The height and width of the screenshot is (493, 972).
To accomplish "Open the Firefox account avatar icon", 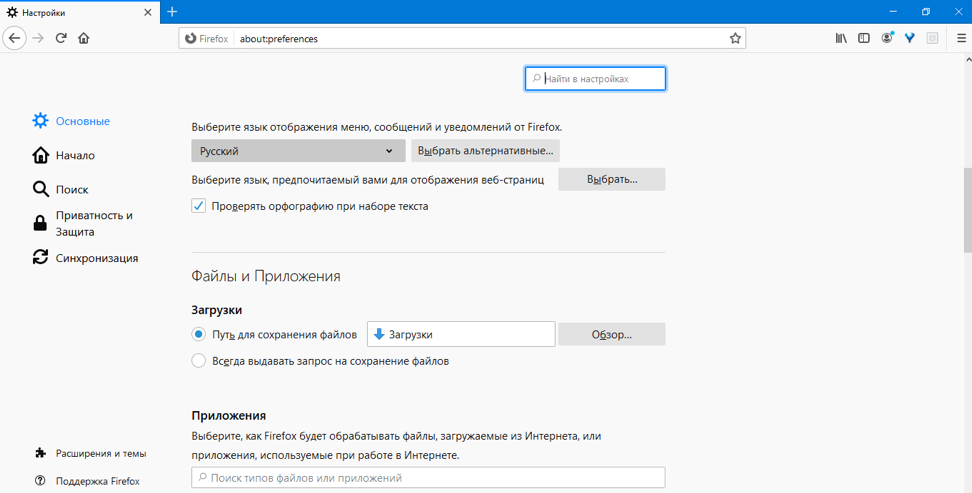I will point(887,39).
